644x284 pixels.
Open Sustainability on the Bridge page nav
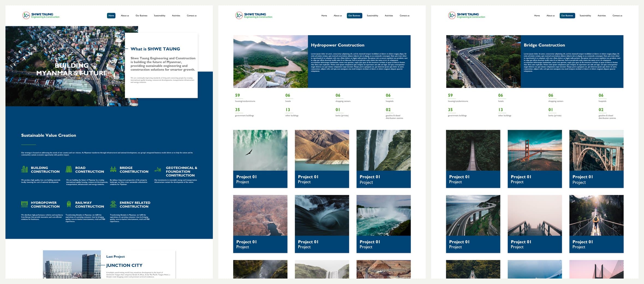click(x=585, y=16)
